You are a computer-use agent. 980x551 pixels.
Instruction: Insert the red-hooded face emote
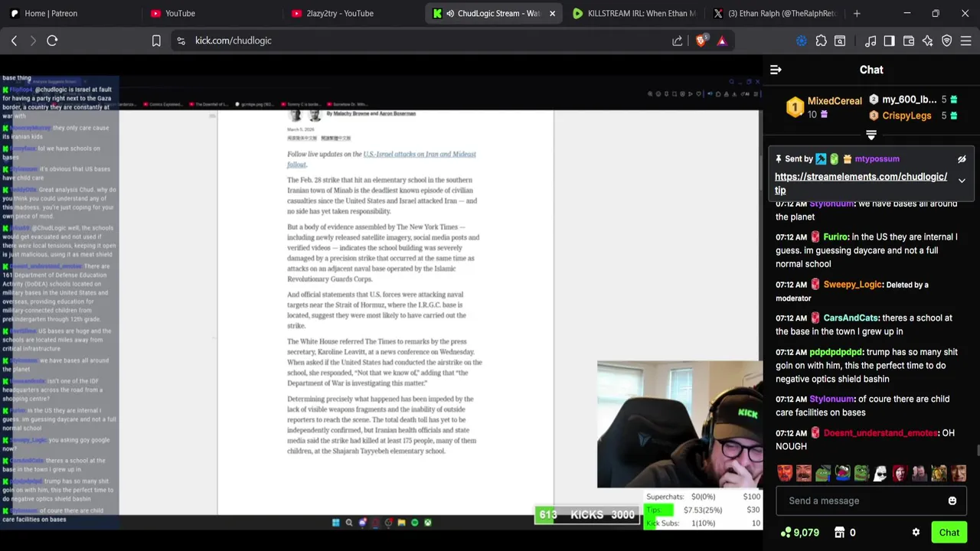[x=900, y=473]
